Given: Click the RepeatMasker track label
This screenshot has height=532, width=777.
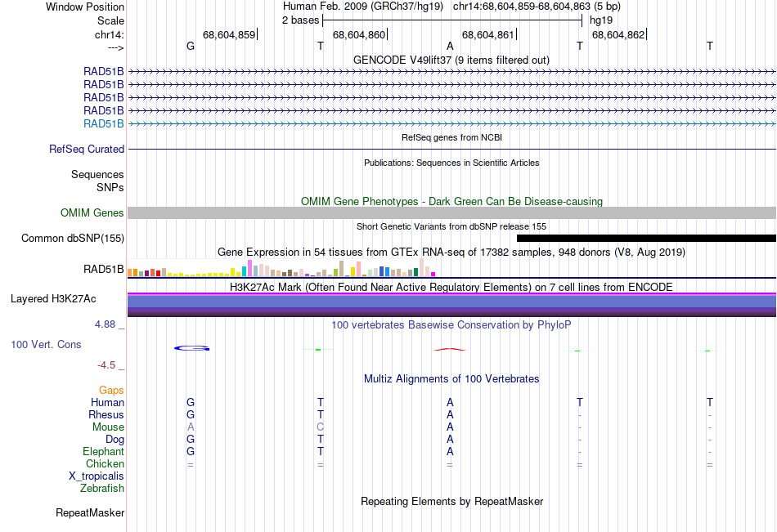Looking at the screenshot, I should click(90, 512).
